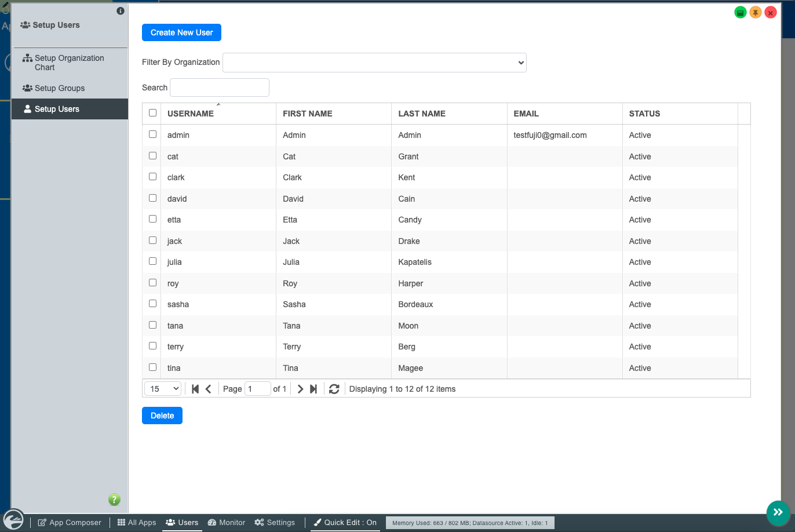Image resolution: width=795 pixels, height=532 pixels.
Task: Open the page size dropdown showing 15
Action: (x=163, y=389)
